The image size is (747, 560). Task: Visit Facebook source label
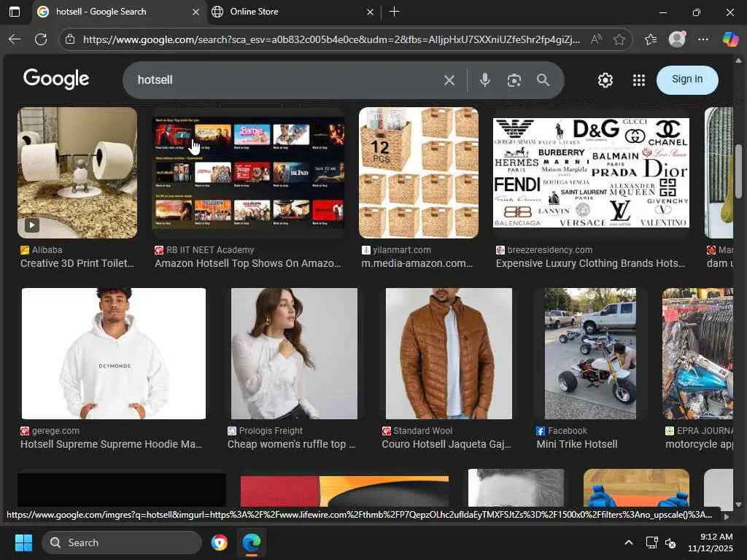pos(568,431)
